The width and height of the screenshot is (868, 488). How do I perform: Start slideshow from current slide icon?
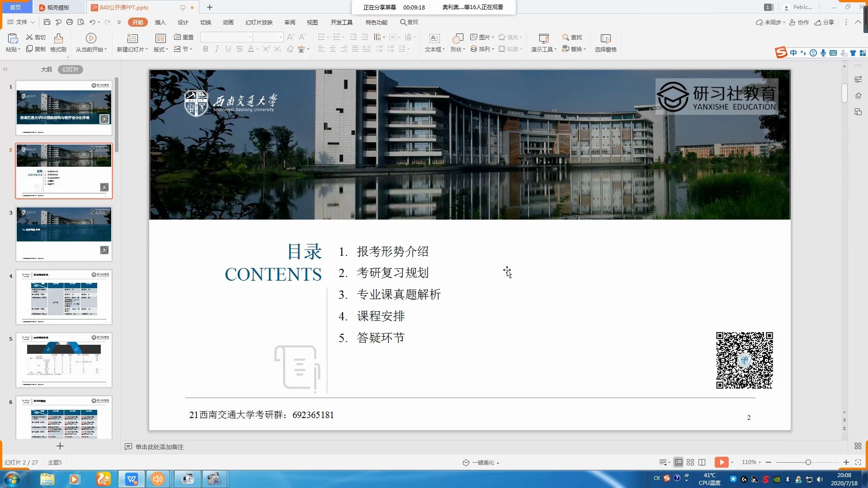[91, 38]
